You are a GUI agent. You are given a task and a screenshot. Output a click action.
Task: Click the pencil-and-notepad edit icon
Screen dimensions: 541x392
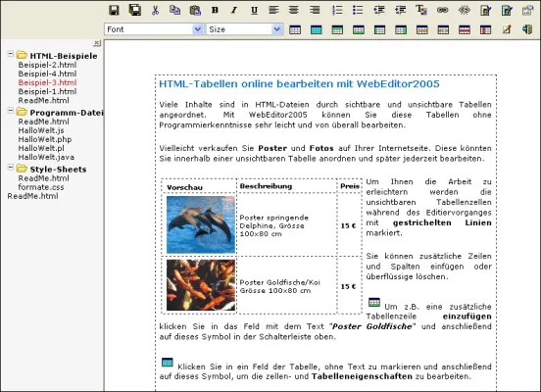pos(507,29)
